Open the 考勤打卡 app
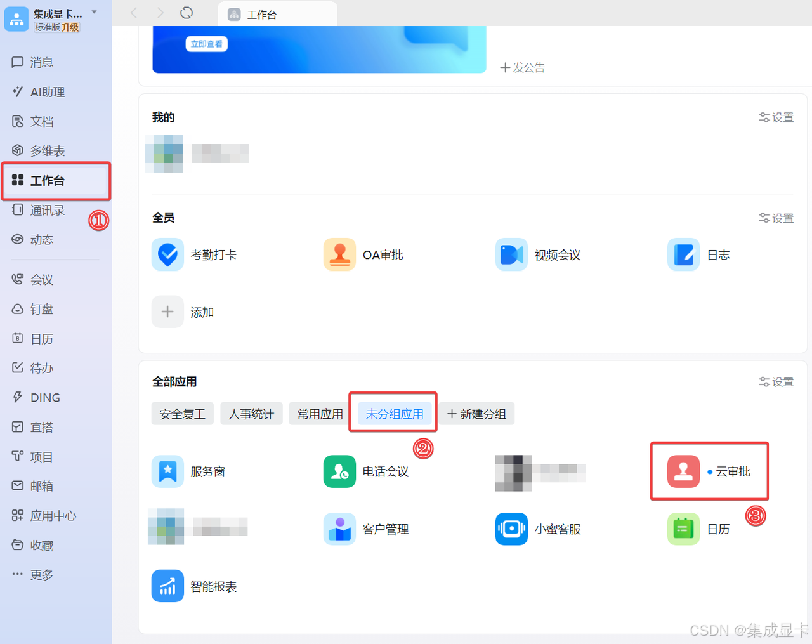This screenshot has width=812, height=644. click(194, 254)
